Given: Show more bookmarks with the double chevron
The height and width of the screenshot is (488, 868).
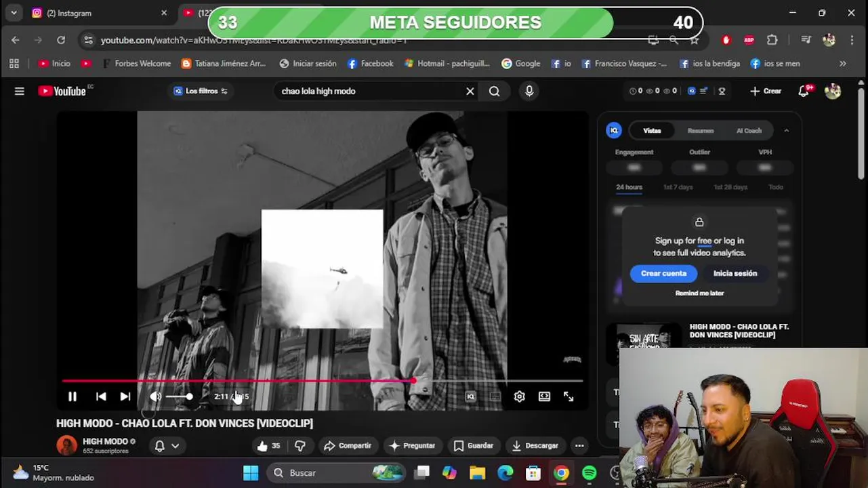Looking at the screenshot, I should [x=843, y=64].
